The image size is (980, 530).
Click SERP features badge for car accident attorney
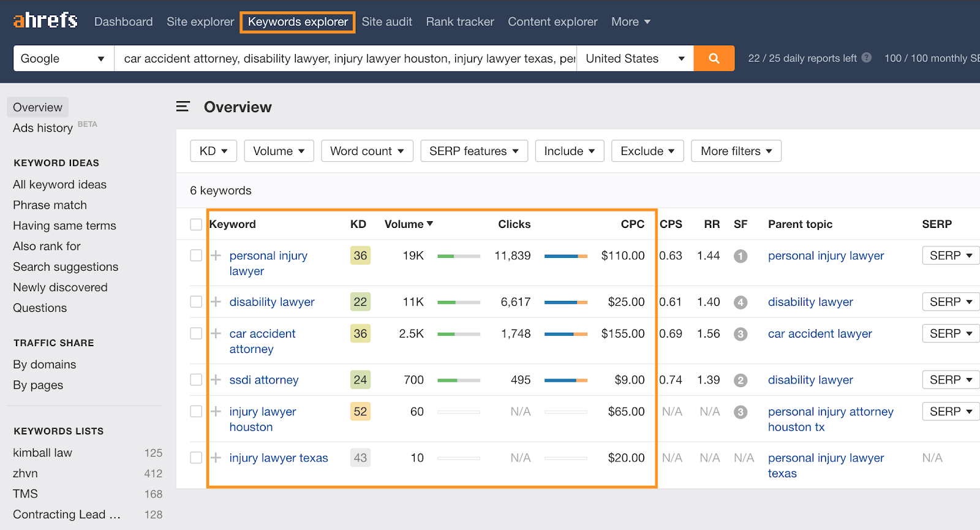741,334
